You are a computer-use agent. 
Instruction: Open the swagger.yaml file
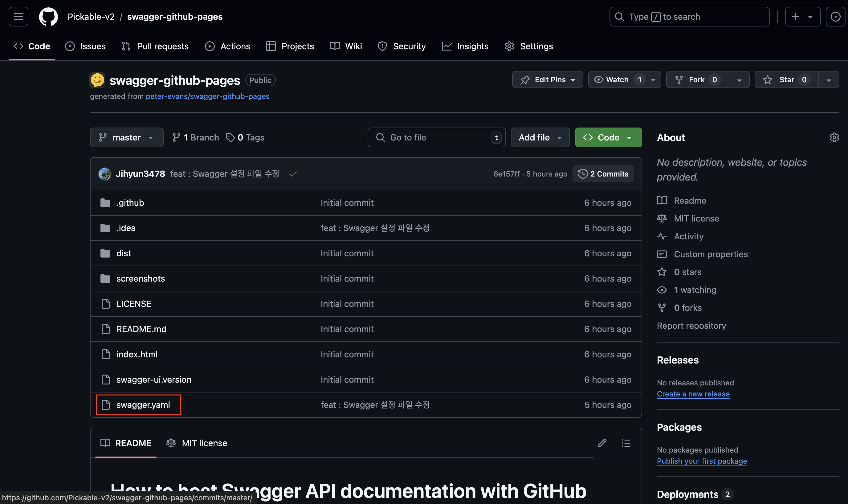pyautogui.click(x=143, y=405)
